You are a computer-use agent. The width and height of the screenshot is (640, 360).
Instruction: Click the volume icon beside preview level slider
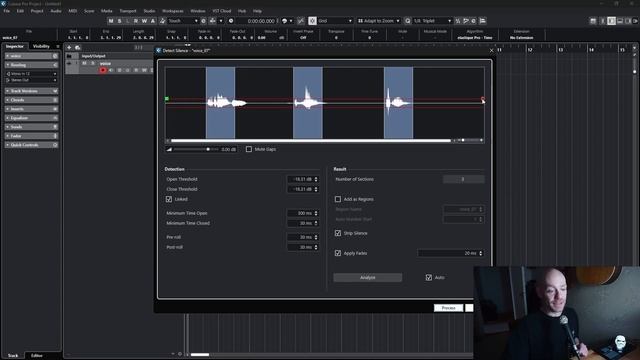[x=169, y=149]
